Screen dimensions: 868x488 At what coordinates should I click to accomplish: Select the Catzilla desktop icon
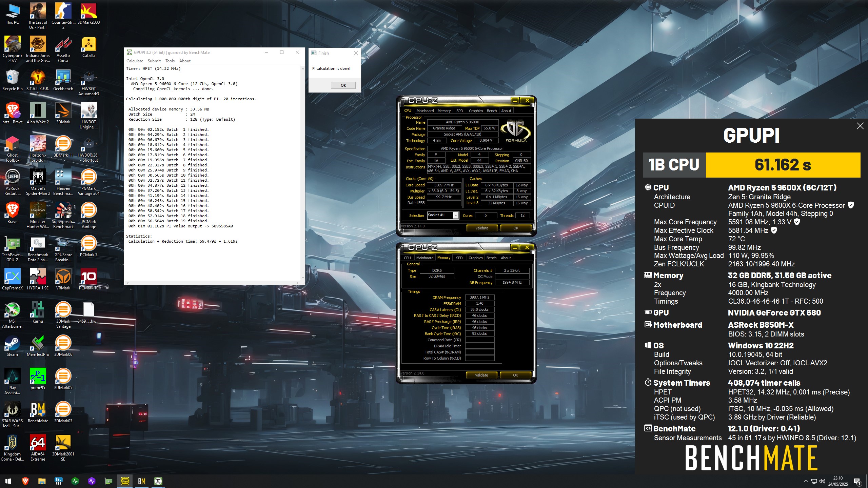(88, 47)
